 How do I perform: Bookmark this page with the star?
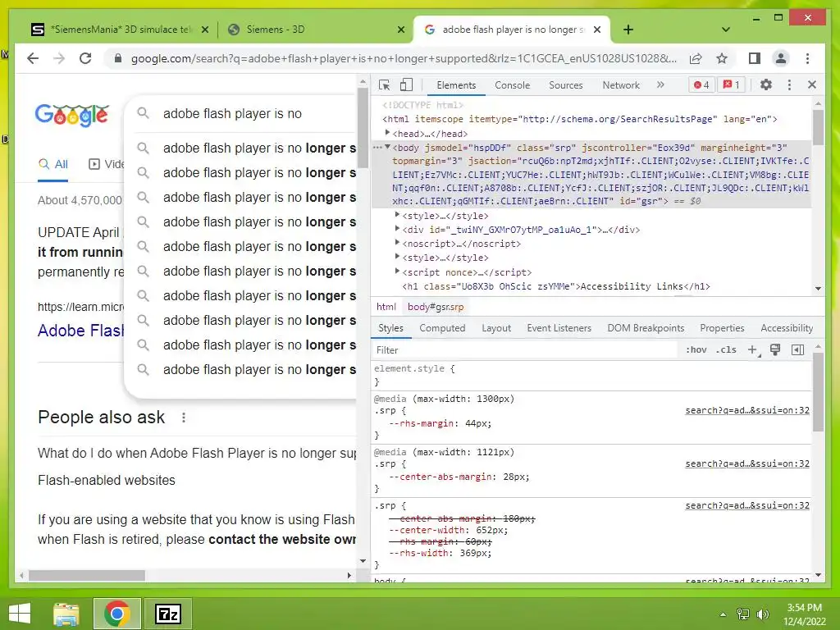(722, 58)
